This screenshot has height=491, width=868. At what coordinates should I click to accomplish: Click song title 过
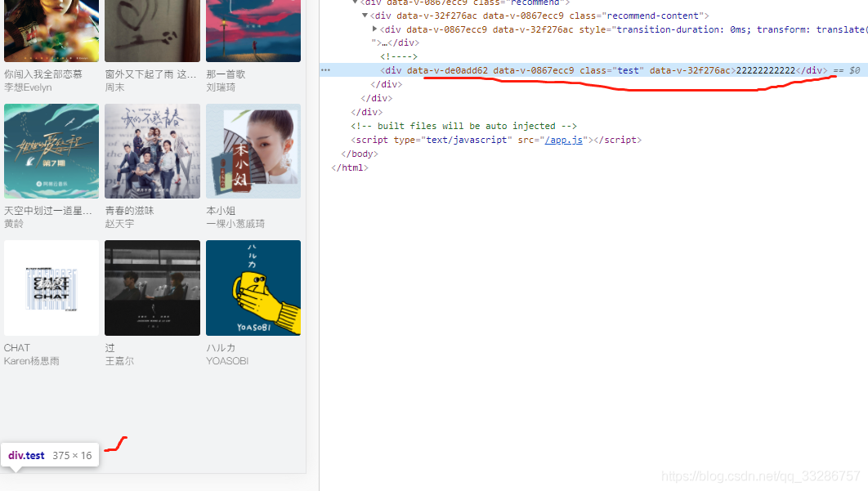(x=110, y=348)
